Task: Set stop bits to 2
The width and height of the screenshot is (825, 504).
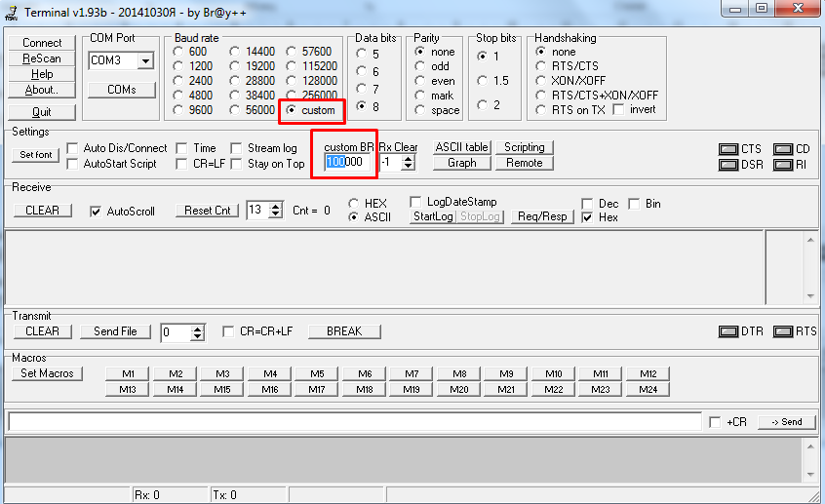Action: (483, 104)
